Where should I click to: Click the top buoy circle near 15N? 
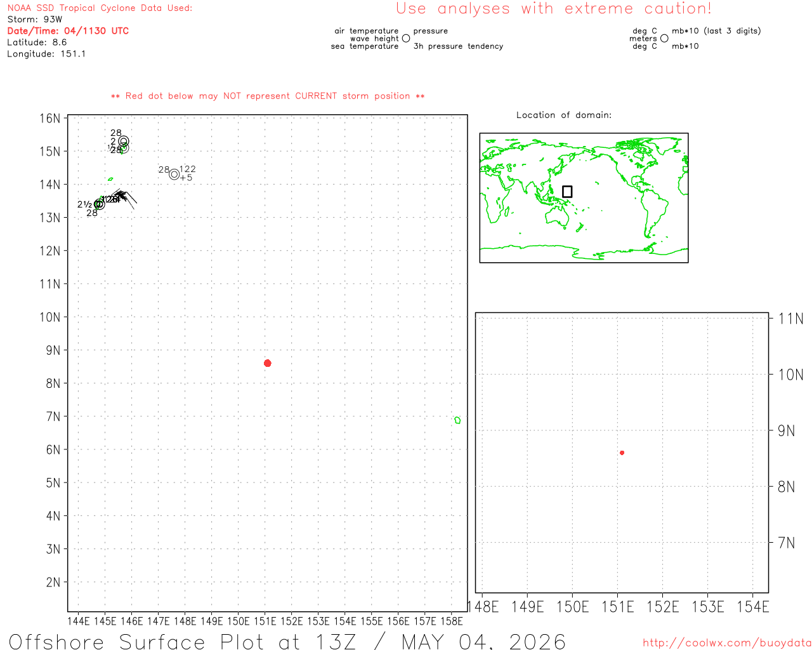124,141
